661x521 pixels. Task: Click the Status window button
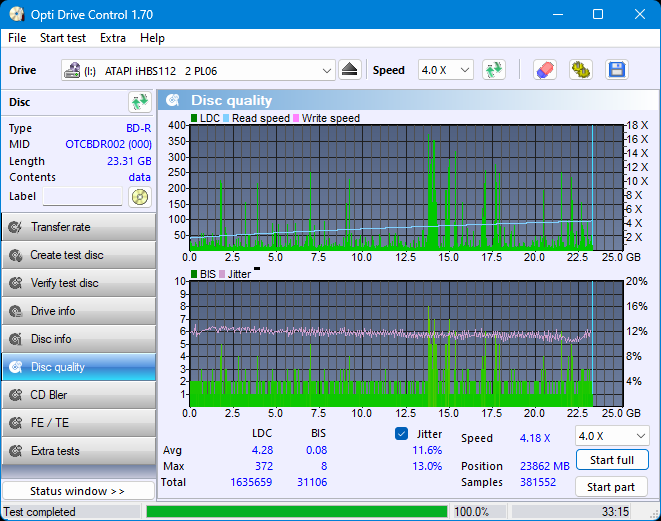[x=78, y=491]
